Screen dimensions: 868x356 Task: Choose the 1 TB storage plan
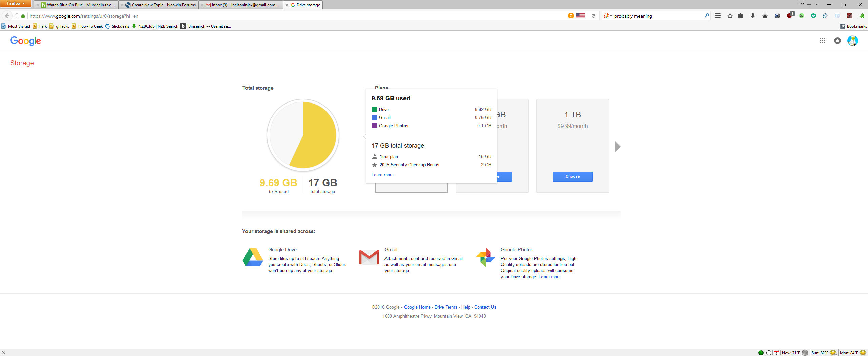coord(572,176)
